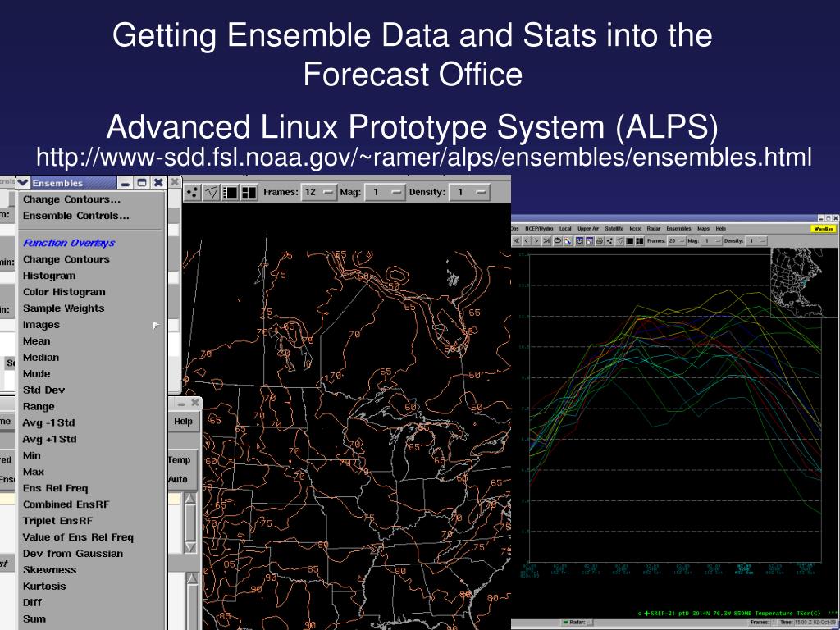Click the multicolor icon next to the loop button

[x=568, y=241]
